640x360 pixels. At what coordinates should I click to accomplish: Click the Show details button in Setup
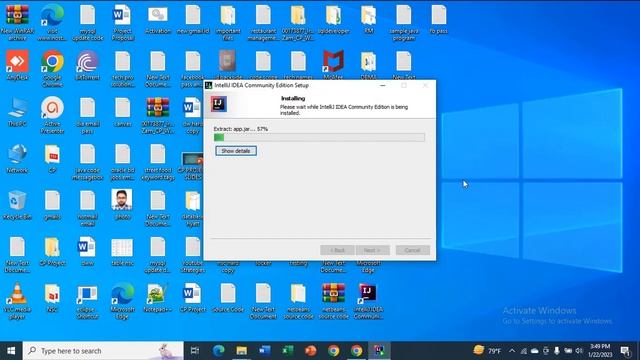236,151
